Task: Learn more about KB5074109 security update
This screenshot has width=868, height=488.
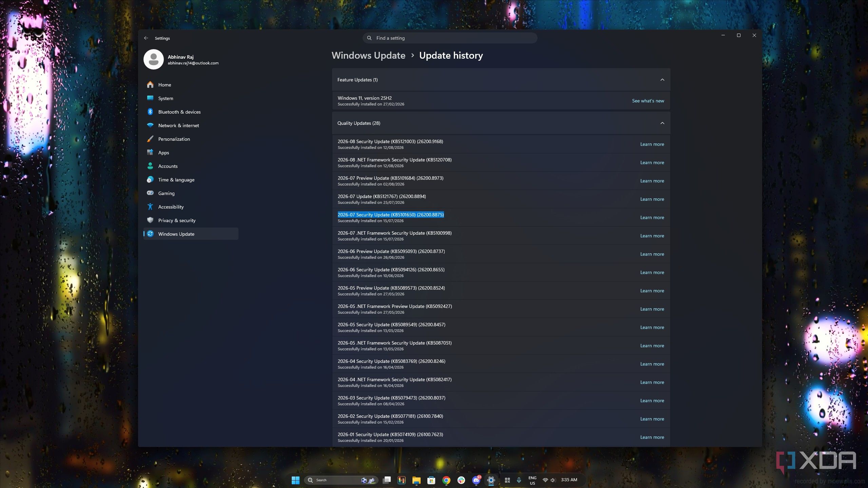Action: coord(652,437)
